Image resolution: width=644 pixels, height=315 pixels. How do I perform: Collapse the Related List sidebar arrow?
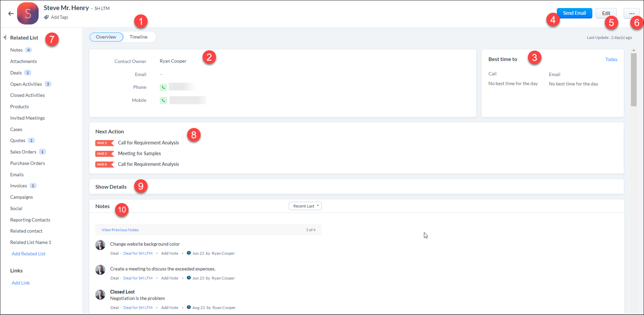pos(5,38)
